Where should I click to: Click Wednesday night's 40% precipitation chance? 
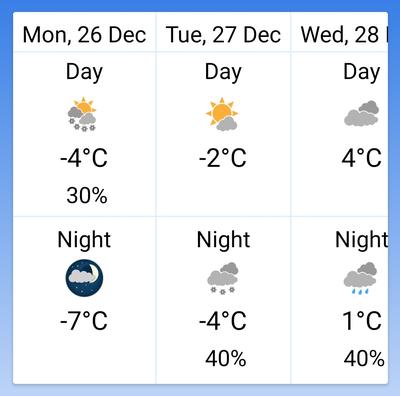tap(364, 359)
